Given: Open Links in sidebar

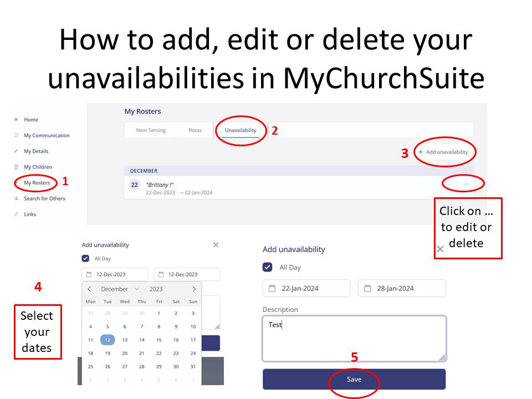Looking at the screenshot, I should point(30,214).
